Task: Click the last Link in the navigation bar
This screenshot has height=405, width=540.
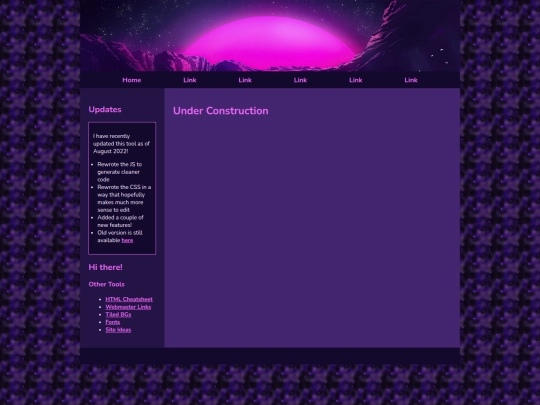Action: coord(411,80)
